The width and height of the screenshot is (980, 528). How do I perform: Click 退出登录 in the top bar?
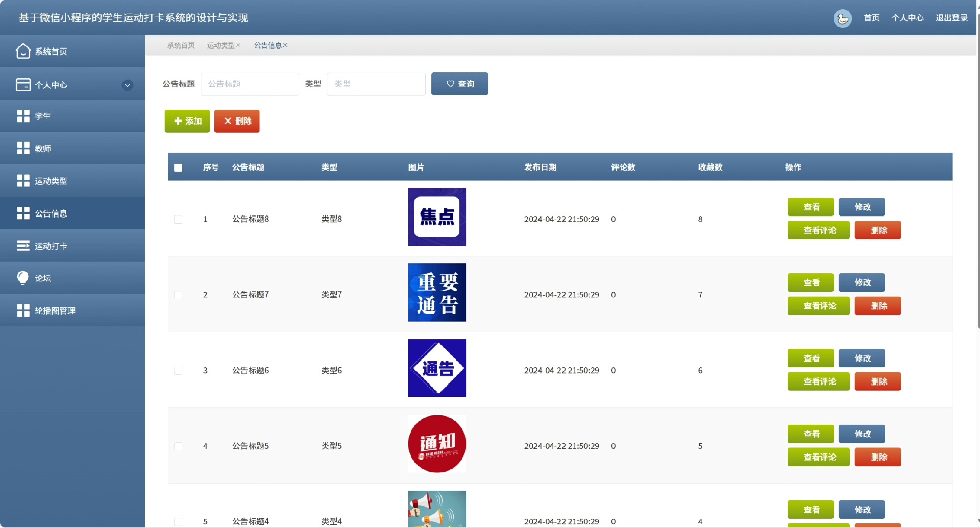951,18
